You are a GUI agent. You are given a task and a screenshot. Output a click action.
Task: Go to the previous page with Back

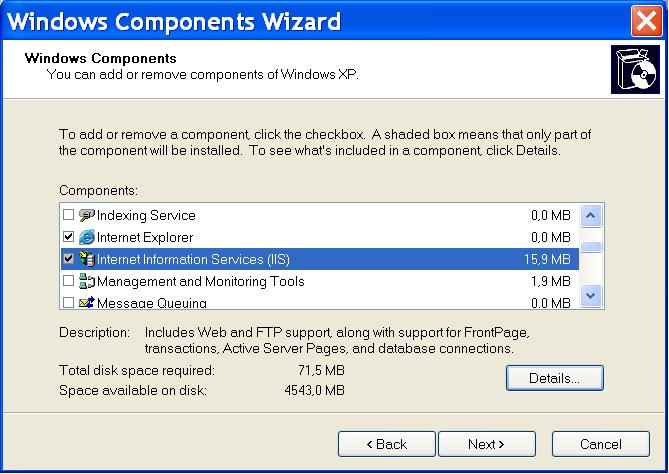pyautogui.click(x=387, y=444)
